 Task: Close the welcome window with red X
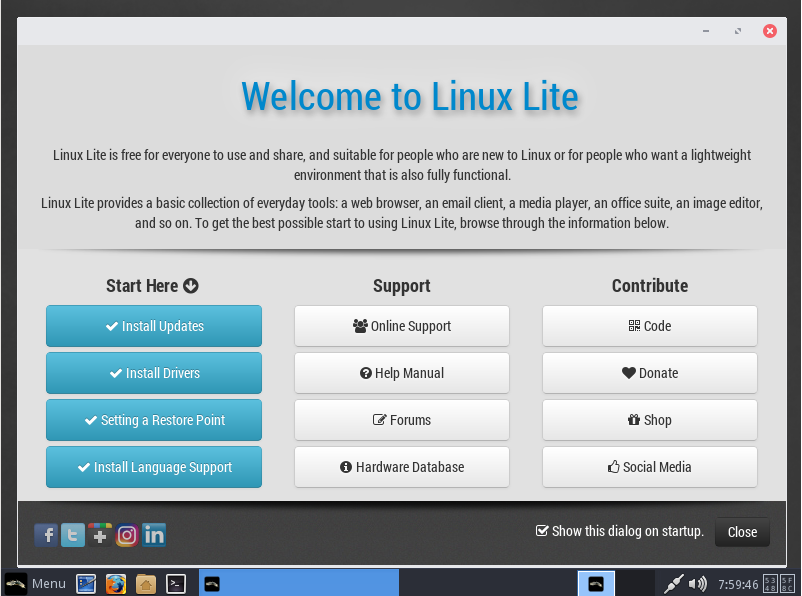tap(770, 31)
